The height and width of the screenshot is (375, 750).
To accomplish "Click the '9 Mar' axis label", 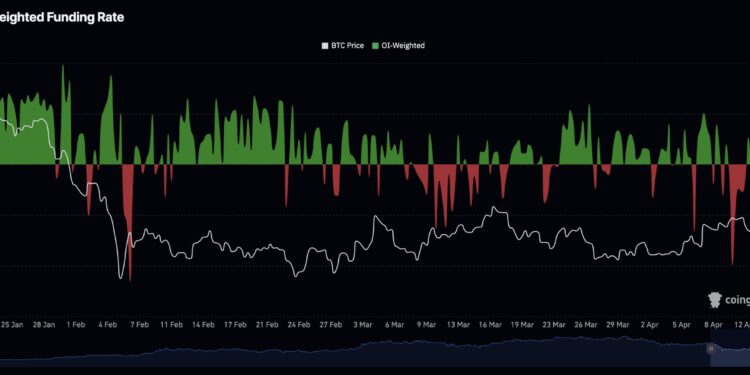I will click(426, 325).
